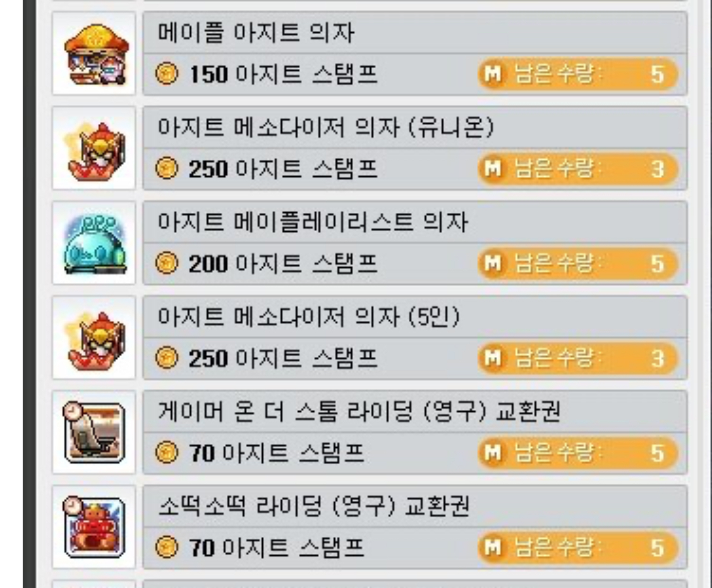The width and height of the screenshot is (712, 588).
Task: Click the 70 아지트 스탬프 price of 게이머 ticket
Action: pyautogui.click(x=277, y=453)
